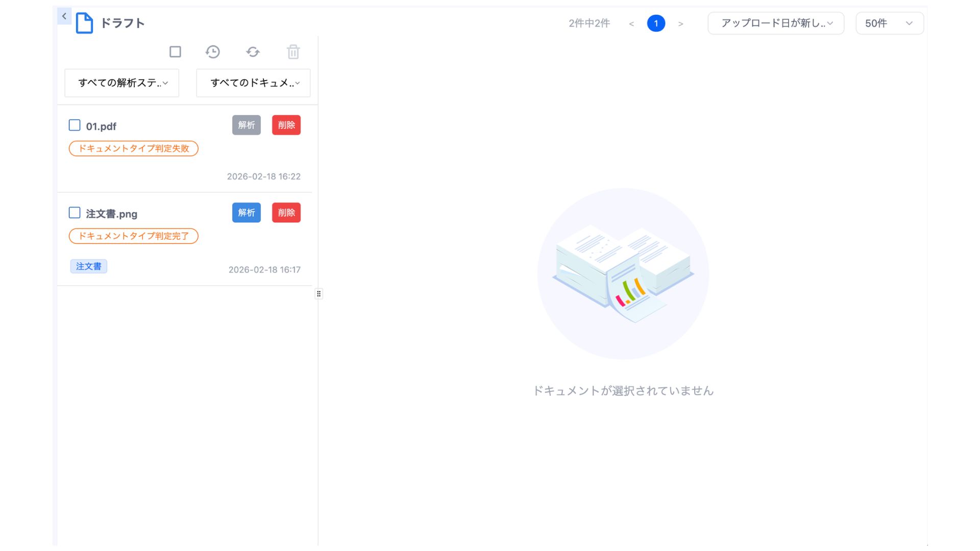Screen dimensions: 980x551
Task: Toggle the select-all checkbox in toolbar
Action: (175, 52)
